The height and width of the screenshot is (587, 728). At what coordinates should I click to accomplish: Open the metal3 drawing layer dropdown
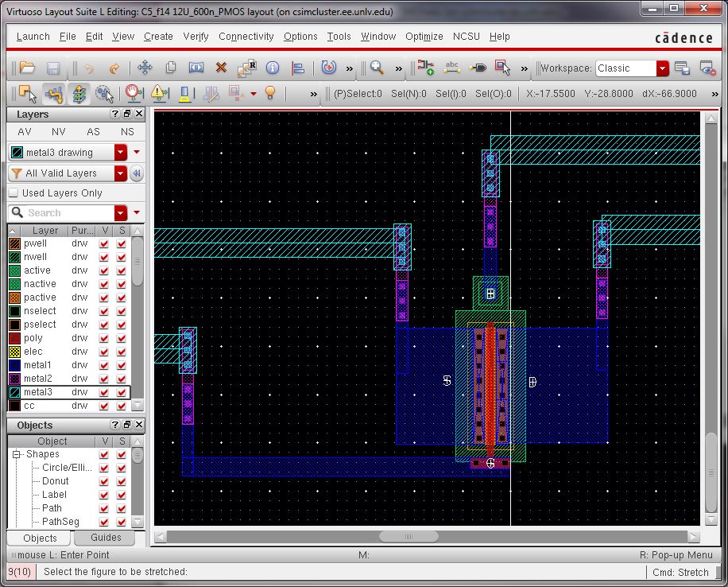point(121,153)
